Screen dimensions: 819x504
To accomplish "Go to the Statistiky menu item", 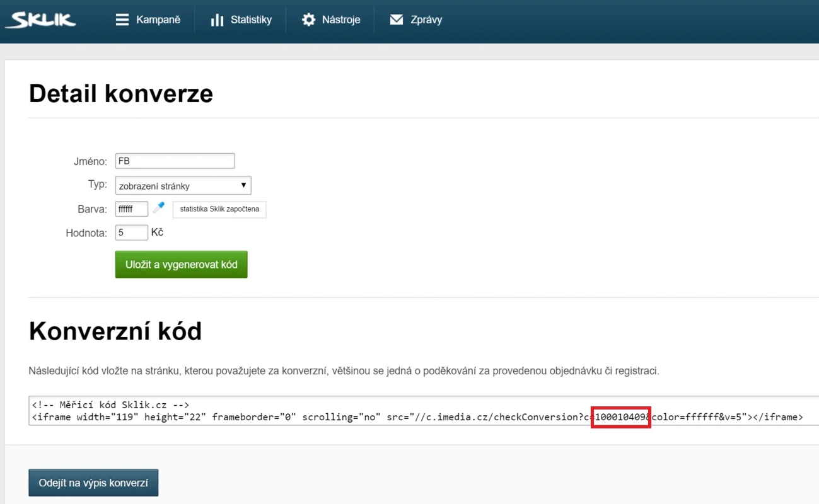I will 251,20.
